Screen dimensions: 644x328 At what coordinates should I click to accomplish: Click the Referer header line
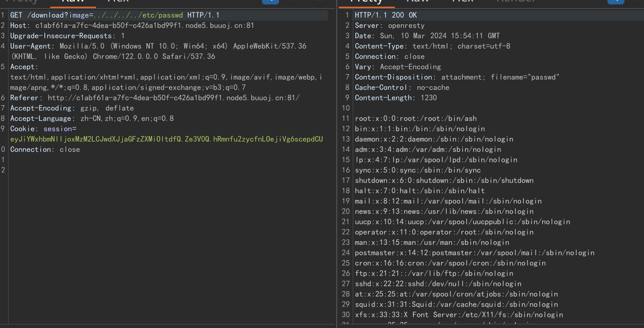click(x=155, y=98)
